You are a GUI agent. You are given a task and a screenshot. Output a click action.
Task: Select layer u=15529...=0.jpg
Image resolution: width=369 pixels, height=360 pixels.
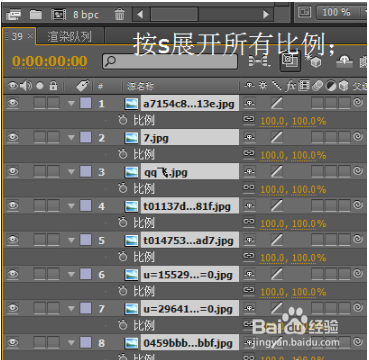pyautogui.click(x=190, y=274)
